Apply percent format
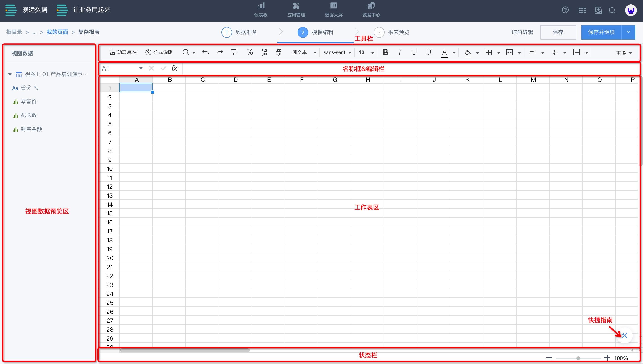Screen dimensions: 643x364 [x=250, y=52]
